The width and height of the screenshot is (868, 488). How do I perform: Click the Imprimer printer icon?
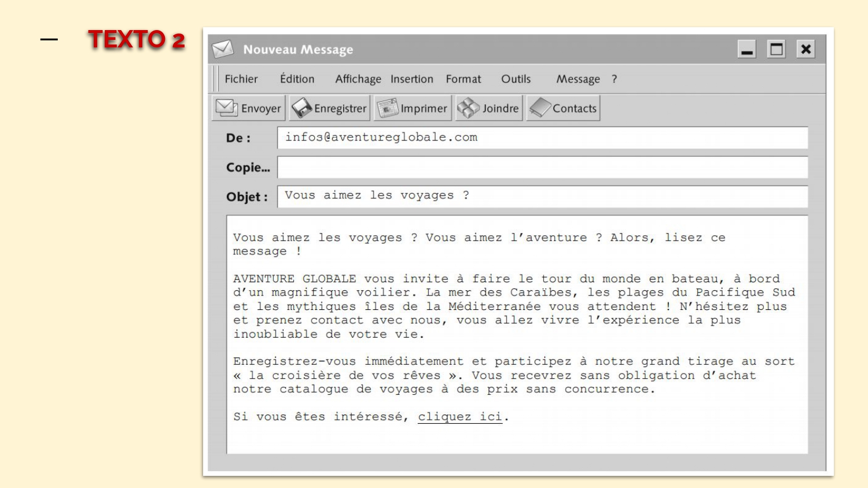click(x=388, y=108)
